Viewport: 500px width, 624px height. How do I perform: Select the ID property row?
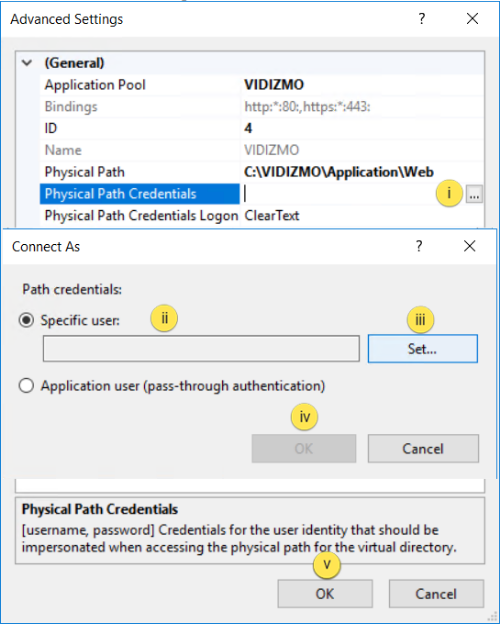262,128
